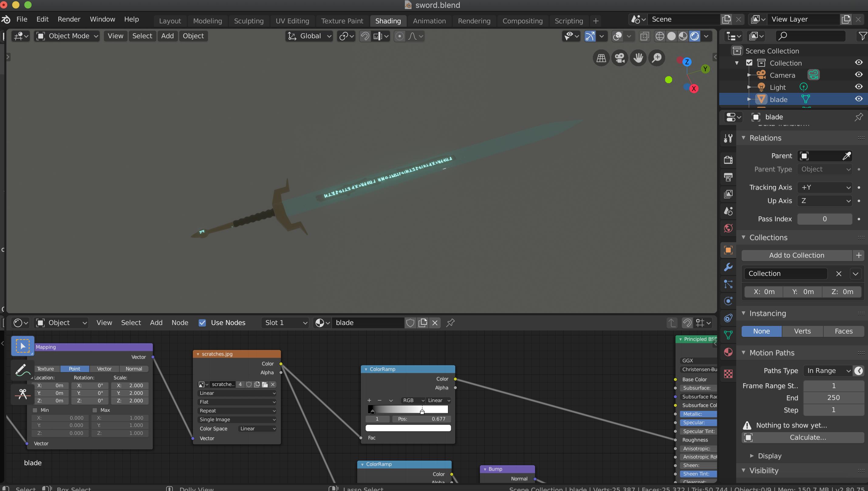Open Tool properties tab
Screen dimensions: 868x491
tap(728, 138)
